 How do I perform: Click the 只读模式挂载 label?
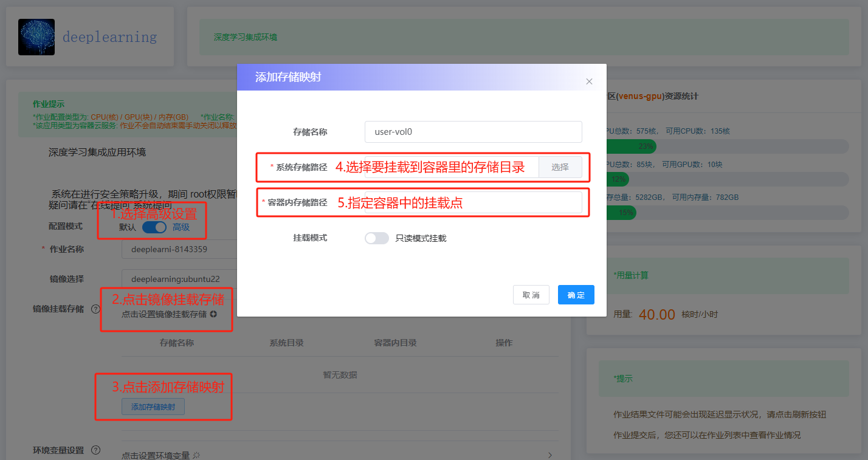421,238
